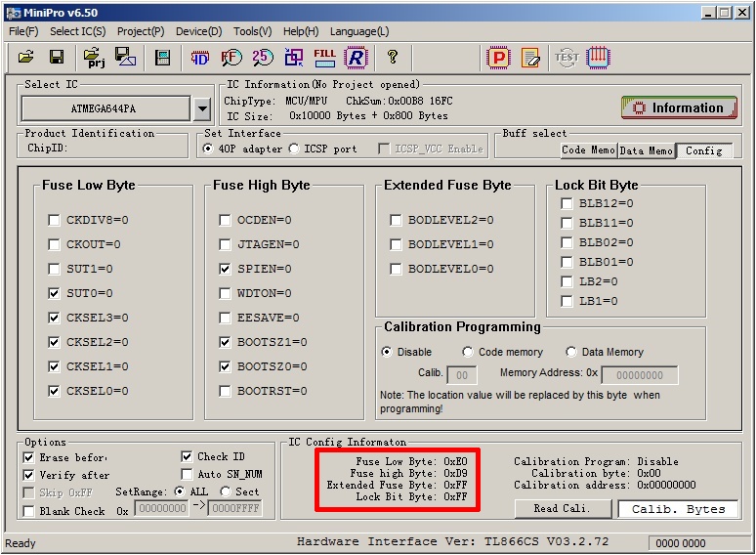The width and height of the screenshot is (756, 555).
Task: Click the NAND flash check icon
Action: pyautogui.click(x=231, y=58)
